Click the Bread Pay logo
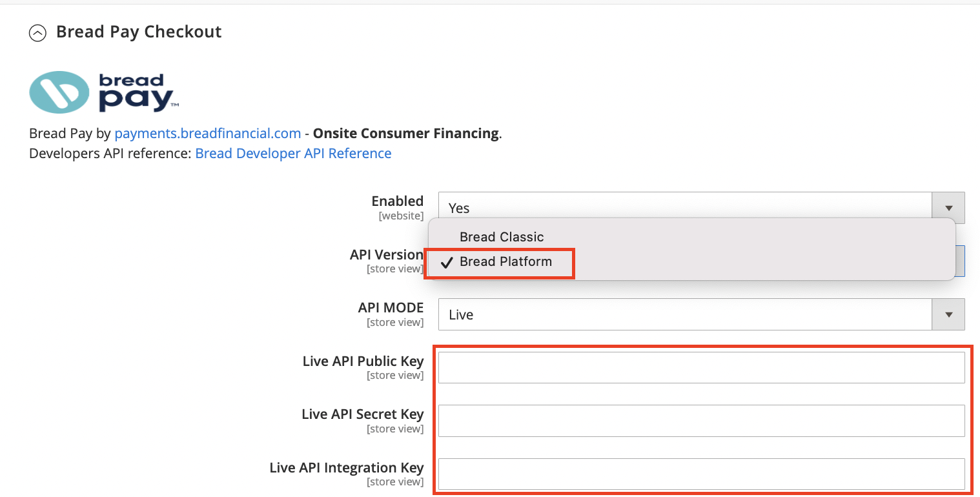The width and height of the screenshot is (980, 497). click(104, 92)
